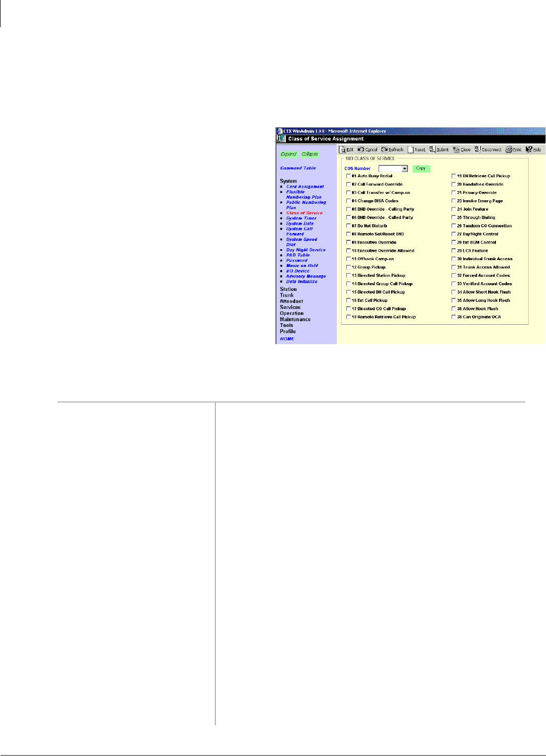Click the Collapse button in sidebar
Image resolution: width=546 pixels, height=756 pixels.
(x=310, y=154)
